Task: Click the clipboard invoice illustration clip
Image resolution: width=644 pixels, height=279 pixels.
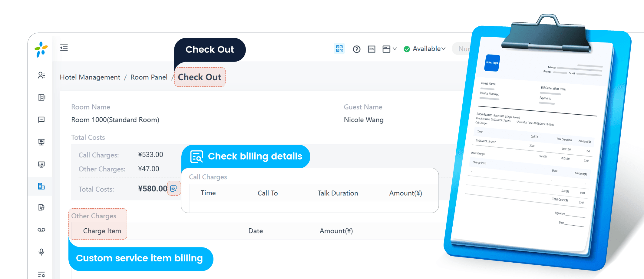Action: 547,33
